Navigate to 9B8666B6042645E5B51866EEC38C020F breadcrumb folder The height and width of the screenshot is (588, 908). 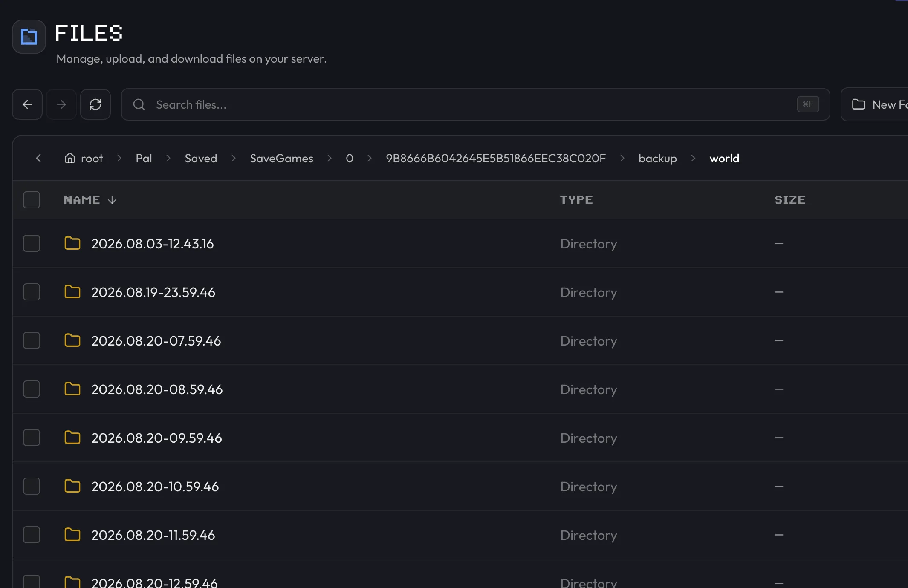[496, 159]
